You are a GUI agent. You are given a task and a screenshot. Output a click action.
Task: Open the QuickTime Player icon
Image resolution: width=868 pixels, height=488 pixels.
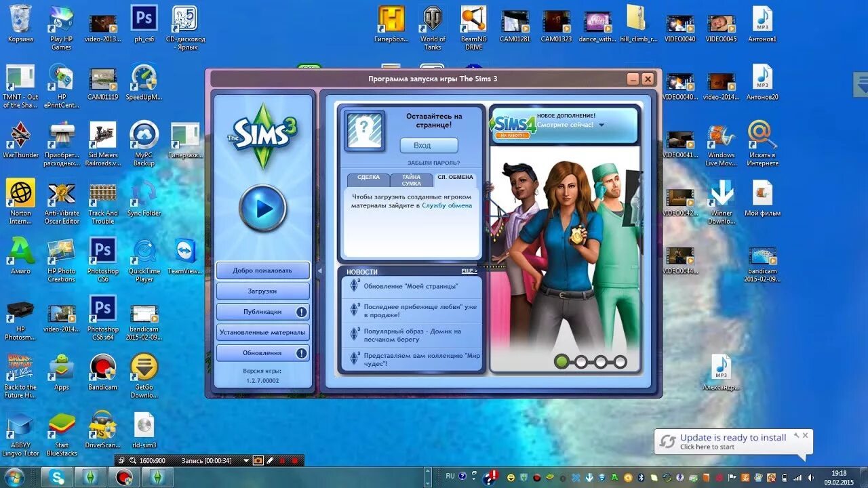point(144,260)
